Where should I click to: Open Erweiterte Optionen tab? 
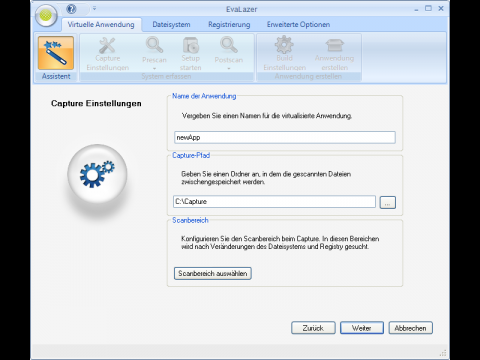[x=298, y=24]
